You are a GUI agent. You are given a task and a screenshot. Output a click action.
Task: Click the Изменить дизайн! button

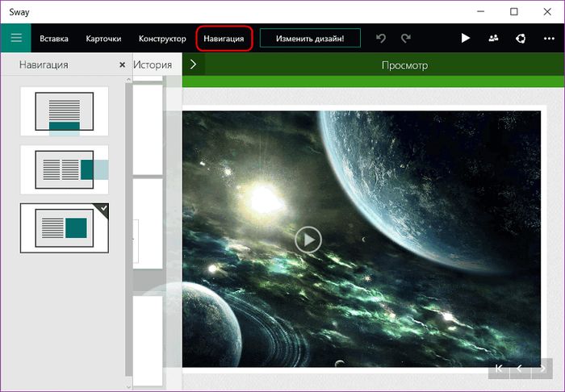point(310,39)
